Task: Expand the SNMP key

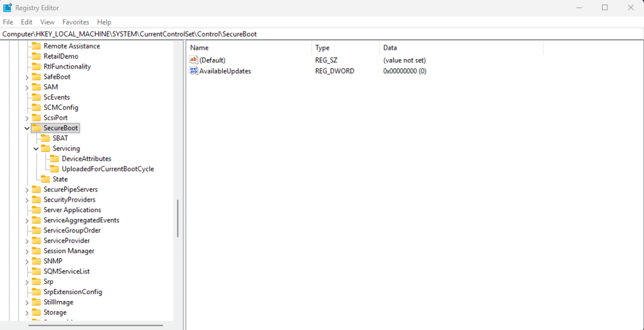Action: point(26,261)
